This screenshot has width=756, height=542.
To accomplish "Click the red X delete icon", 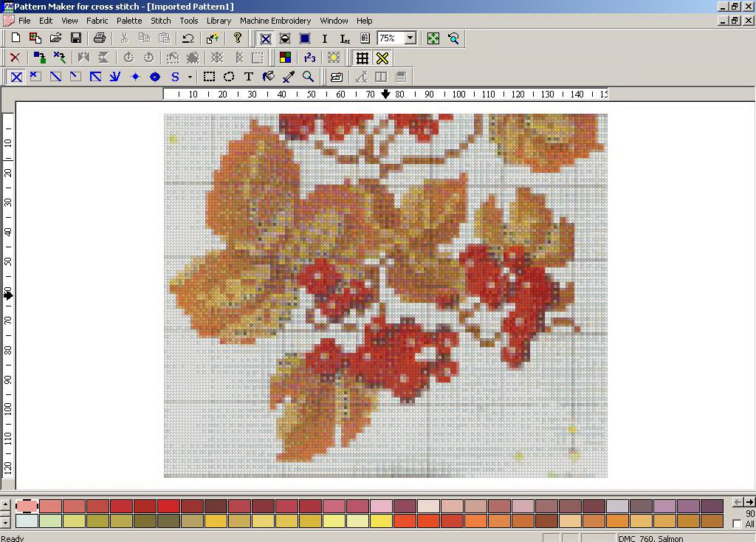I will coord(15,58).
